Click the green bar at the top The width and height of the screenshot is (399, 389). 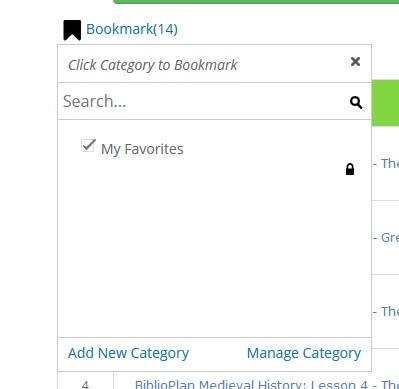click(256, 2)
